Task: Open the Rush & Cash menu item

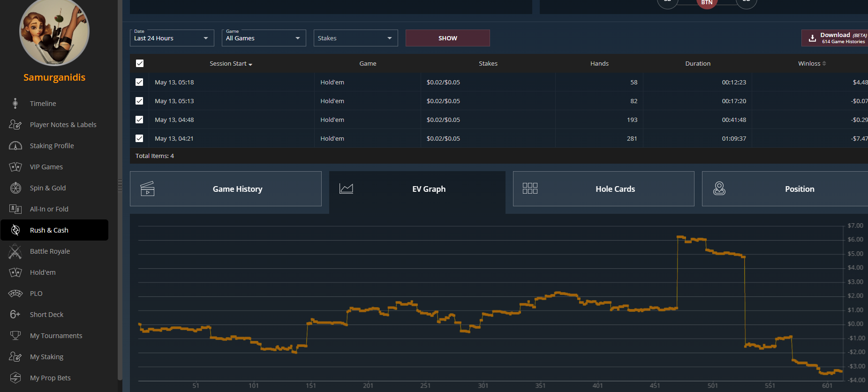Action: click(x=54, y=230)
